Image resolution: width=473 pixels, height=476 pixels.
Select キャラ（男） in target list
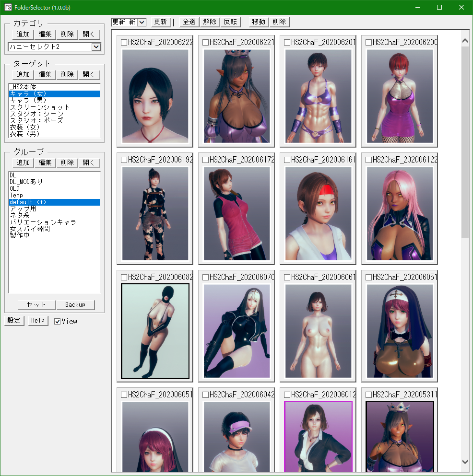[x=55, y=101]
